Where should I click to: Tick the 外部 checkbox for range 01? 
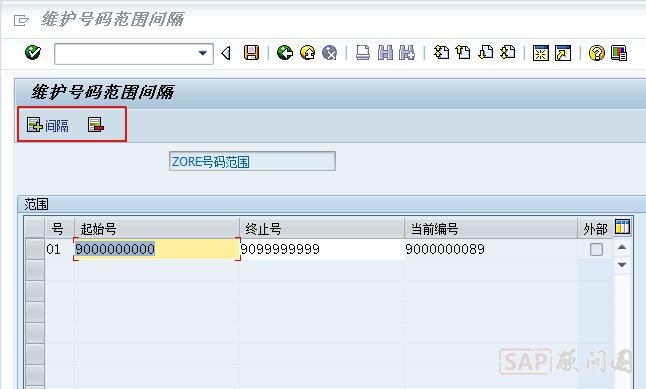coord(596,249)
